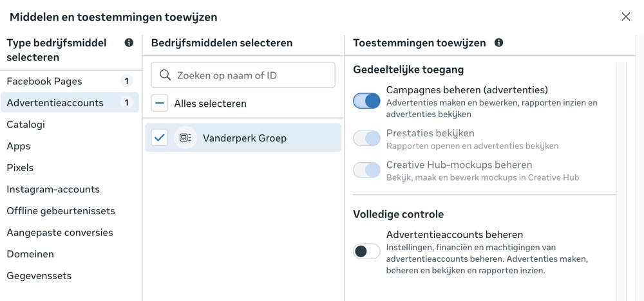Enable Advertentieaccounts beheren full control

(x=366, y=251)
